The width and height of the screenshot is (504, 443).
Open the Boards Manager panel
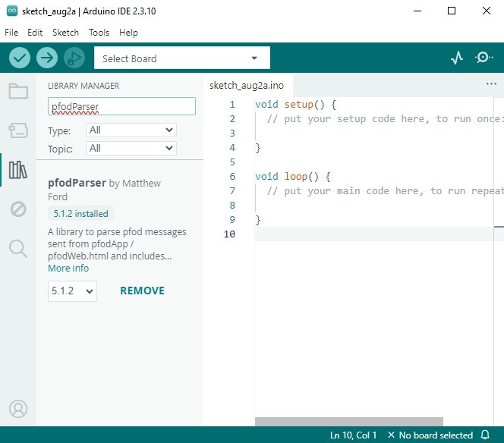tap(18, 130)
